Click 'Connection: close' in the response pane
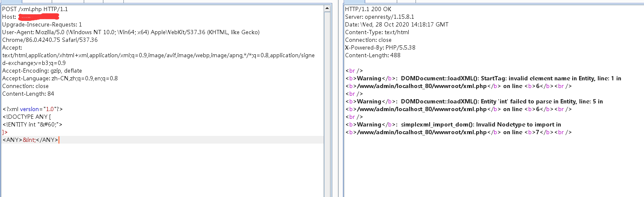The image size is (644, 197). tap(369, 40)
